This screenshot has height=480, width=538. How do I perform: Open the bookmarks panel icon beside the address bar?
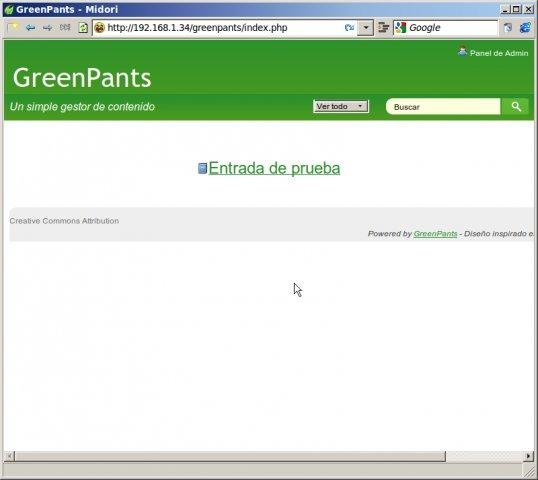point(383,27)
